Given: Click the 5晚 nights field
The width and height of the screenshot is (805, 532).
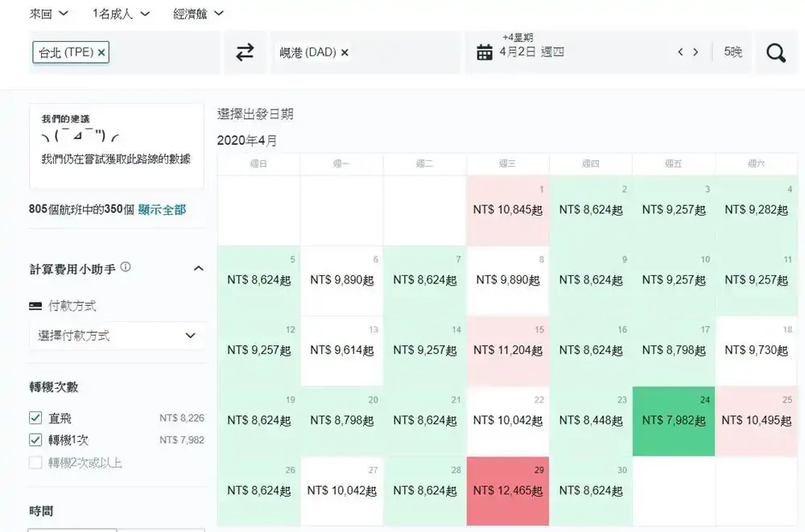Looking at the screenshot, I should (733, 52).
